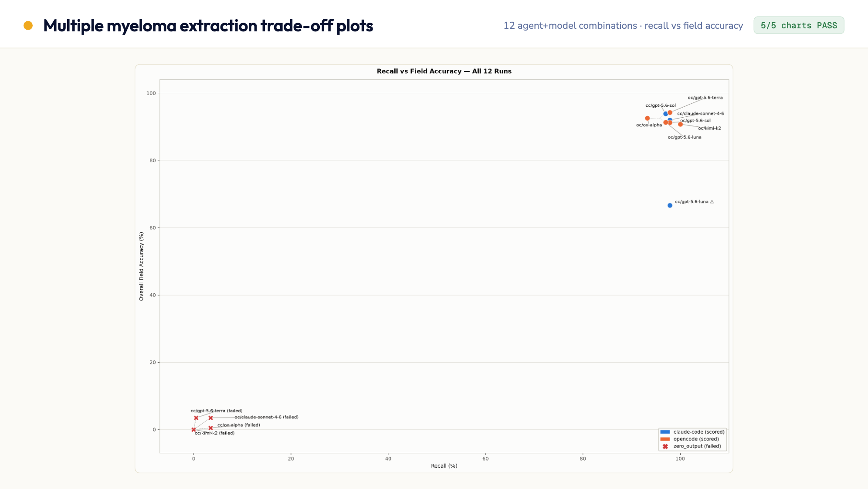Click the '12 agent+model combinations' subtitle text
Screen dimensions: 868x489
coord(570,25)
